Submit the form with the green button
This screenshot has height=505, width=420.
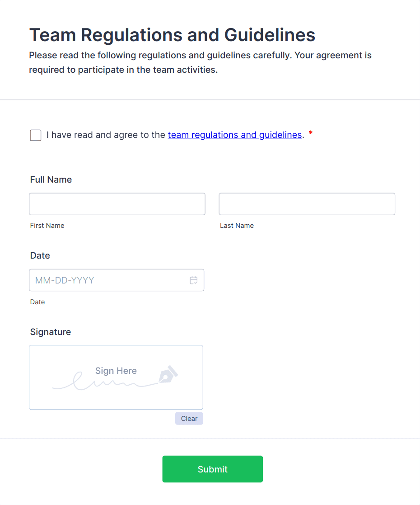coord(212,469)
